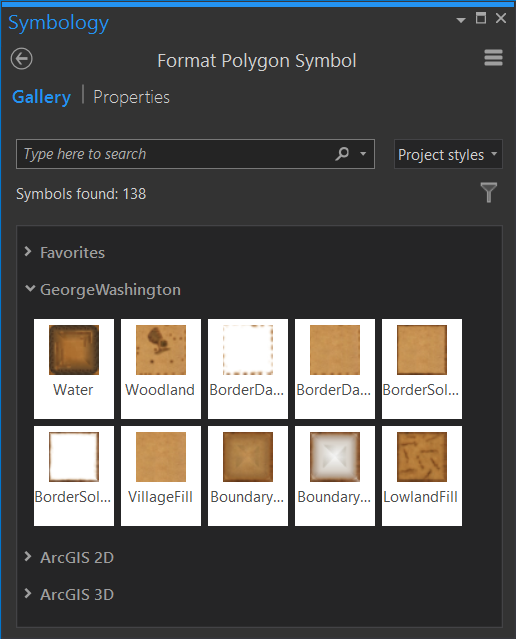Open the search options dropdown arrow
The image size is (516, 639).
pyautogui.click(x=363, y=154)
